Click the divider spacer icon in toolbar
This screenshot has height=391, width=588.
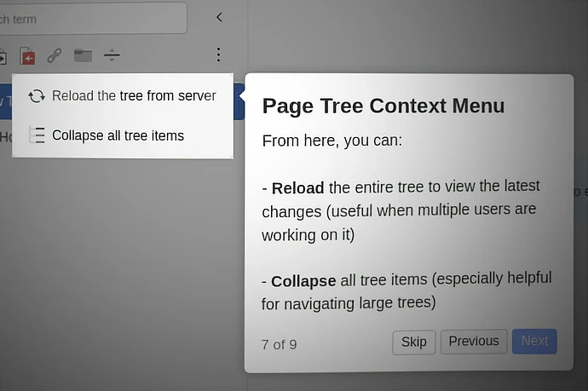(112, 55)
